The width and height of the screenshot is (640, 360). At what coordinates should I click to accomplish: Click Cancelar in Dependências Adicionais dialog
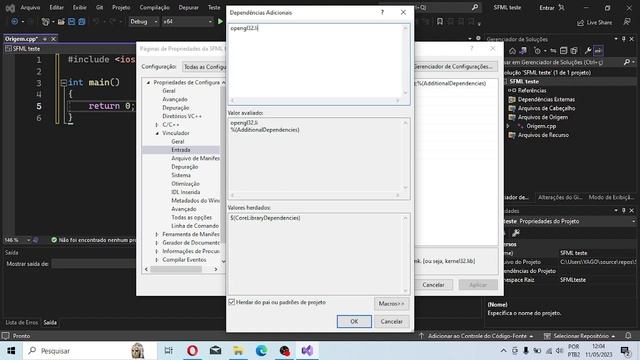coord(391,321)
